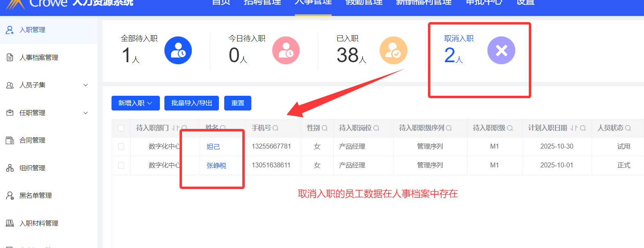
Task: Click M1 in the 2025-10-30 row
Action: point(494,147)
